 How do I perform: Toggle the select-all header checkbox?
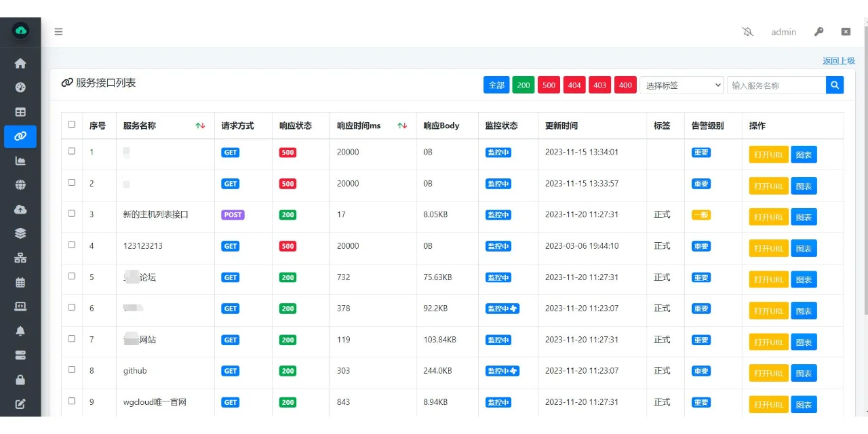click(x=72, y=125)
